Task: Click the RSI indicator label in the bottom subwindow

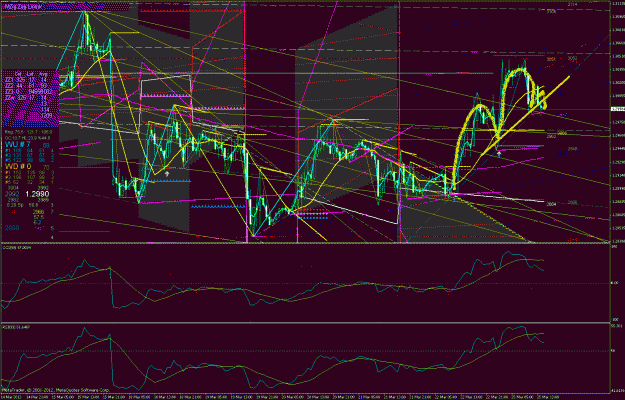Action: coord(14,327)
